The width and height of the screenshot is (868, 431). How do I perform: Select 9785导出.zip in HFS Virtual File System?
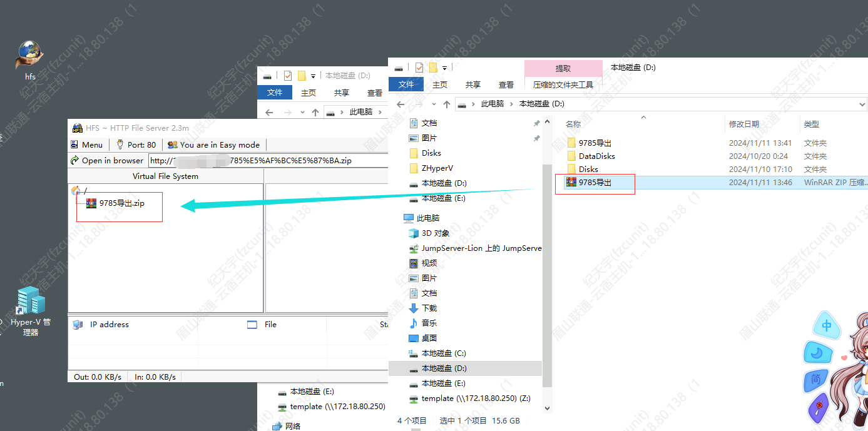tap(121, 203)
